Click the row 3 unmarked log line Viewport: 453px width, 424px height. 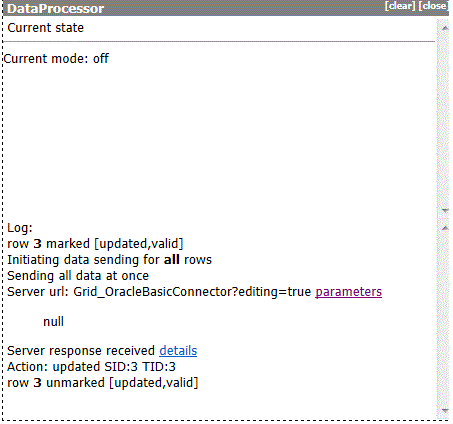(x=103, y=383)
